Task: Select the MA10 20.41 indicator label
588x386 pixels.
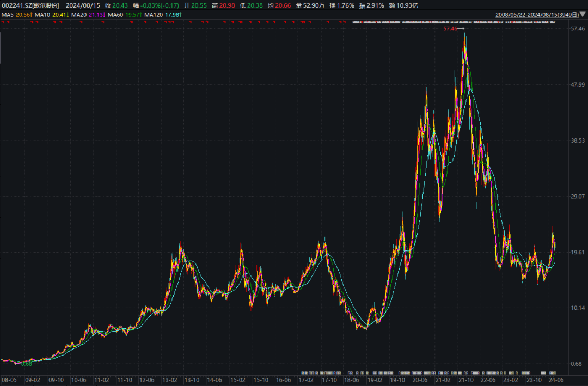Action: tap(52, 15)
